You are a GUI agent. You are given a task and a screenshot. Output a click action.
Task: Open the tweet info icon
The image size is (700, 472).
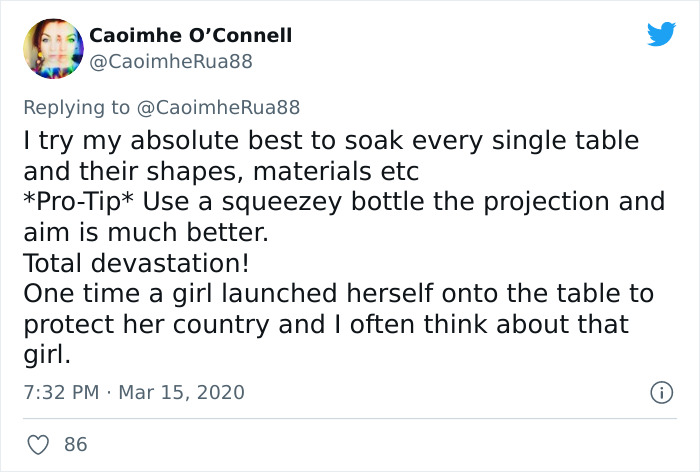click(660, 392)
